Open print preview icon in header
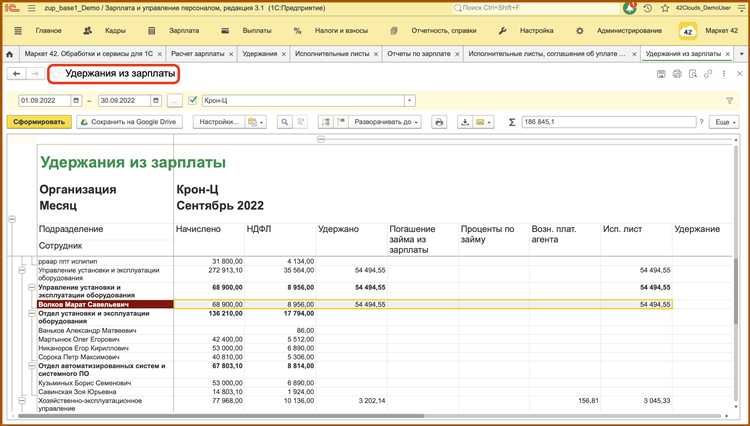This screenshot has width=750, height=426. 693,74
